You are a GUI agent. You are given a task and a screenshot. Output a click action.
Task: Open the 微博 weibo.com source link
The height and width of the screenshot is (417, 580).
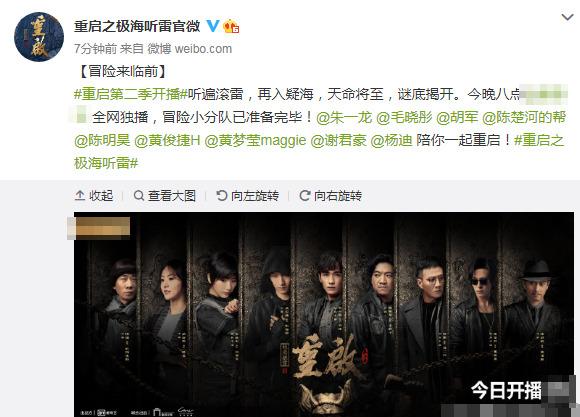click(190, 48)
